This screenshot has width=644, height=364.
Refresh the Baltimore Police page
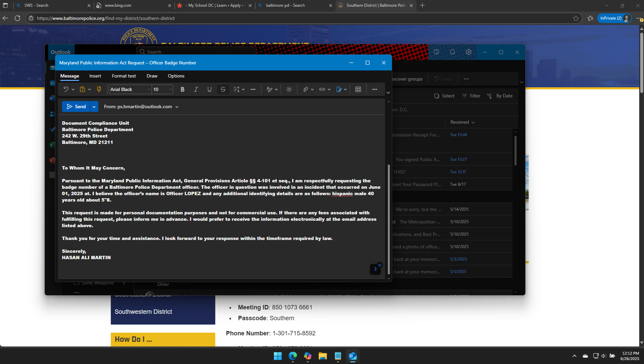point(18,18)
